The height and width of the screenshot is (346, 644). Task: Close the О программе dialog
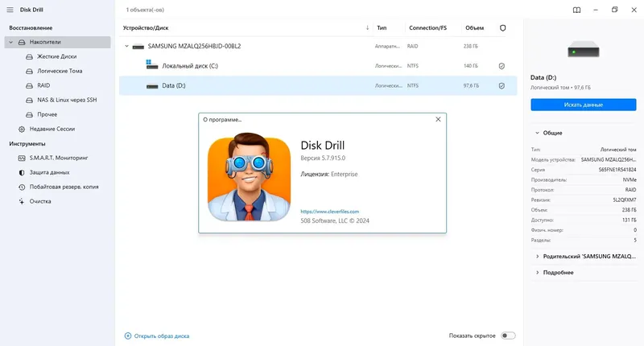point(438,119)
